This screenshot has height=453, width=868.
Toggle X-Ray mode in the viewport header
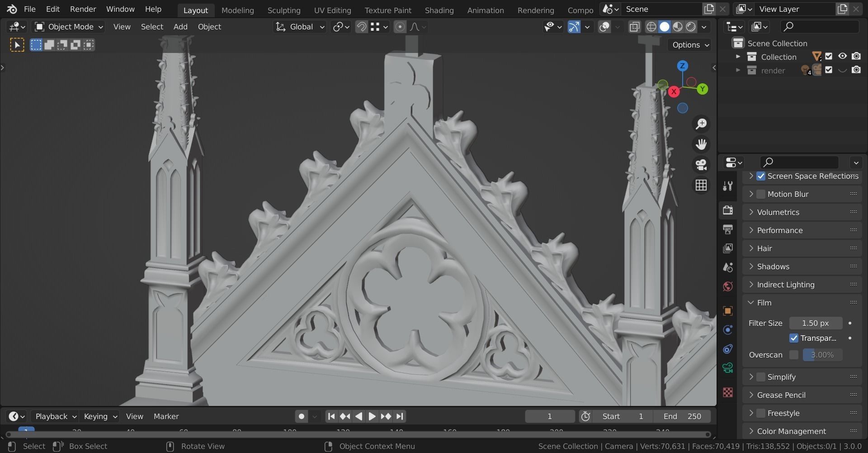point(634,27)
